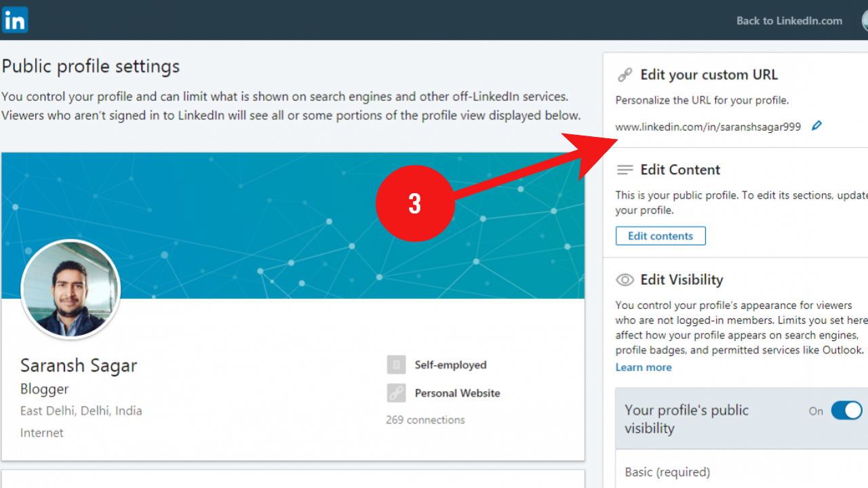This screenshot has width=868, height=488.
Task: Click the Saransh Sagar profile name
Action: (79, 365)
